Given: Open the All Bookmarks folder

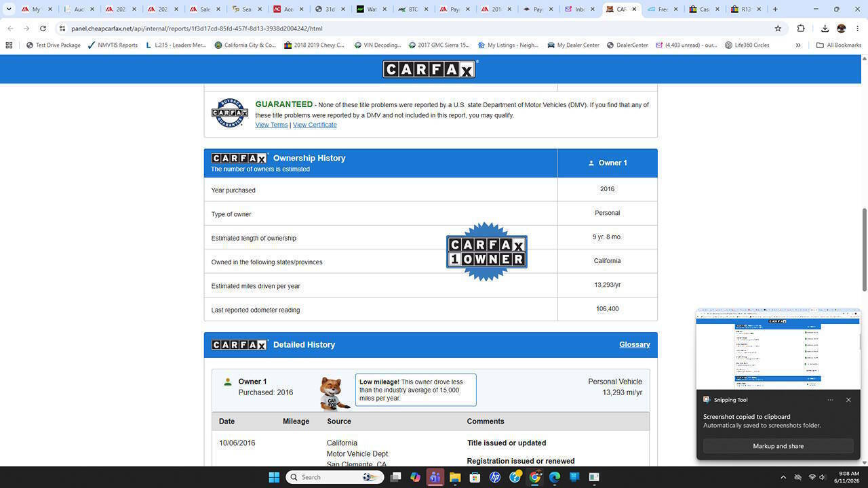Looking at the screenshot, I should coord(838,45).
